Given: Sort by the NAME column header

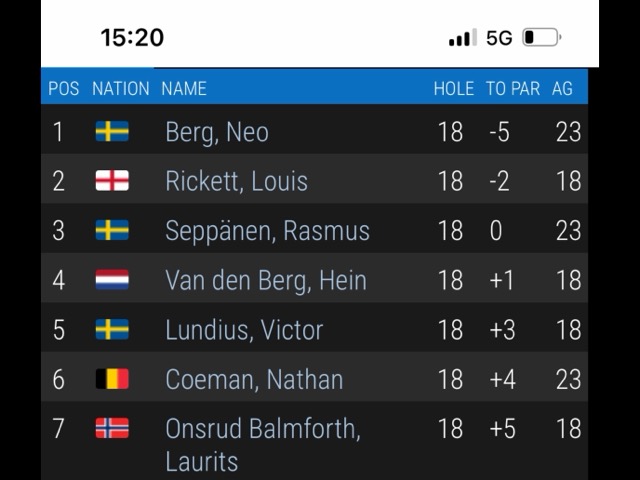Looking at the screenshot, I should click(x=184, y=89).
